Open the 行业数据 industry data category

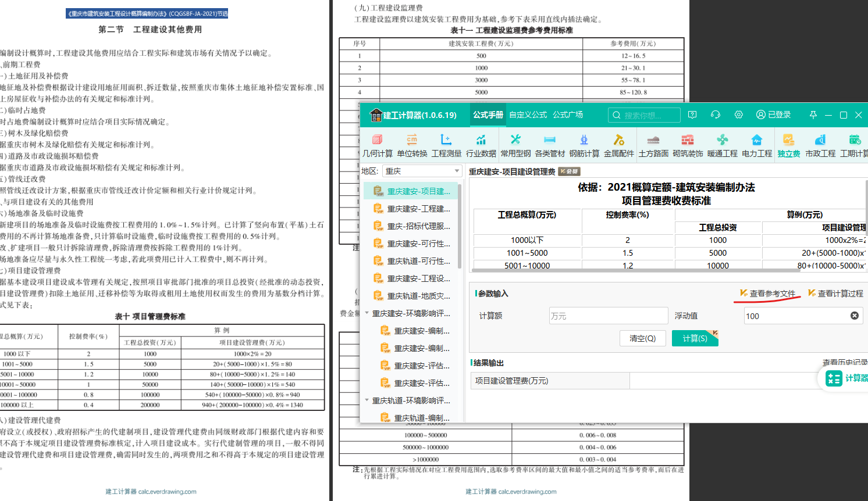(x=481, y=145)
